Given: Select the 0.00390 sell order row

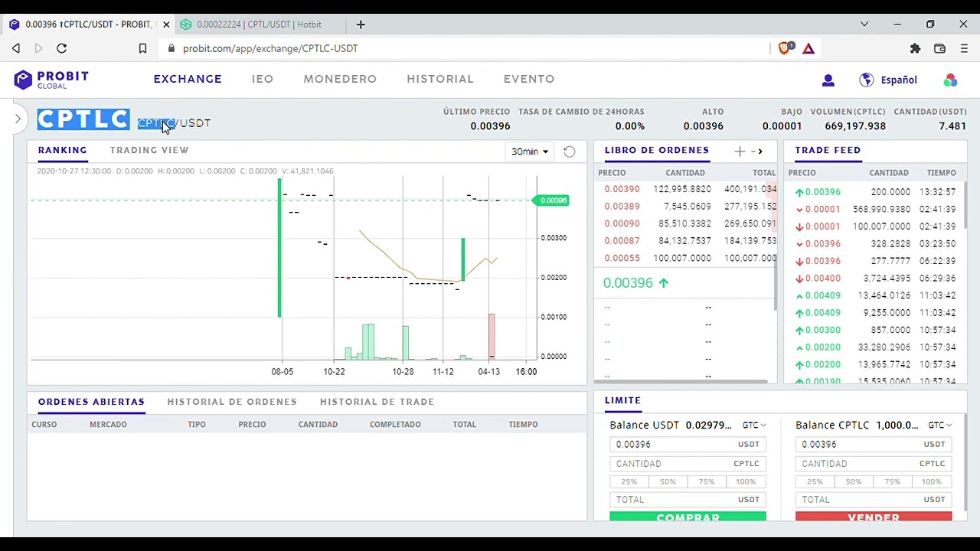Looking at the screenshot, I should coord(685,189).
